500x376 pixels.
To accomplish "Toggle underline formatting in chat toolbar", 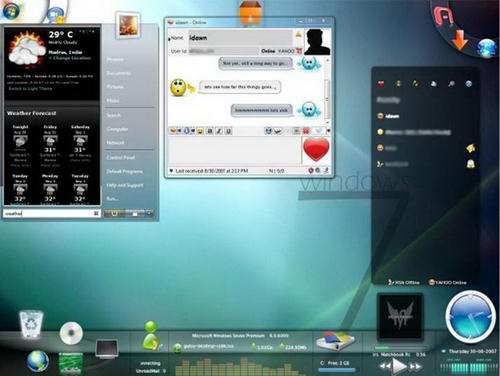I will [x=228, y=131].
